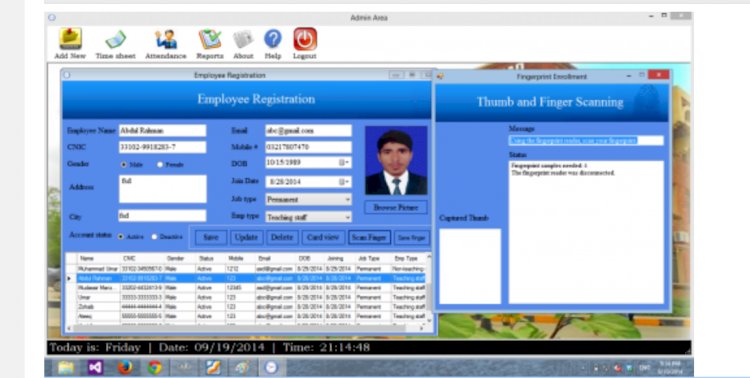The image size is (750, 378).
Task: Open Visual Studio from the taskbar
Action: tap(95, 367)
